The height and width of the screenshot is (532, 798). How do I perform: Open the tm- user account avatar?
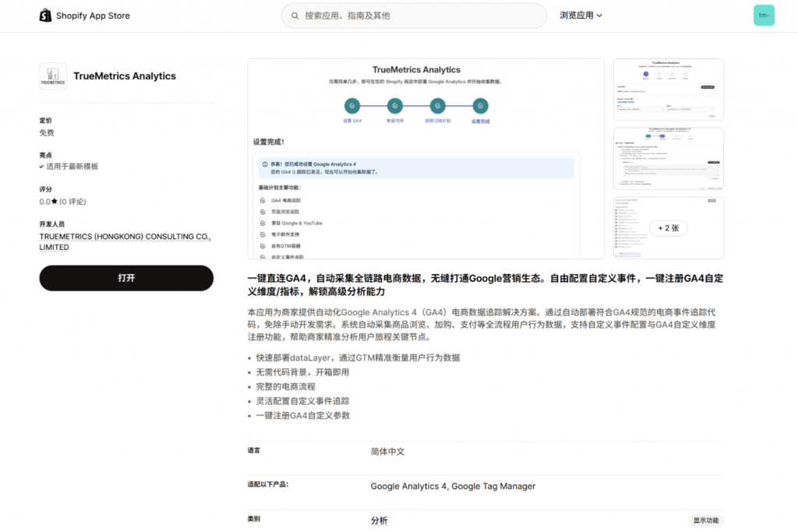click(x=764, y=16)
